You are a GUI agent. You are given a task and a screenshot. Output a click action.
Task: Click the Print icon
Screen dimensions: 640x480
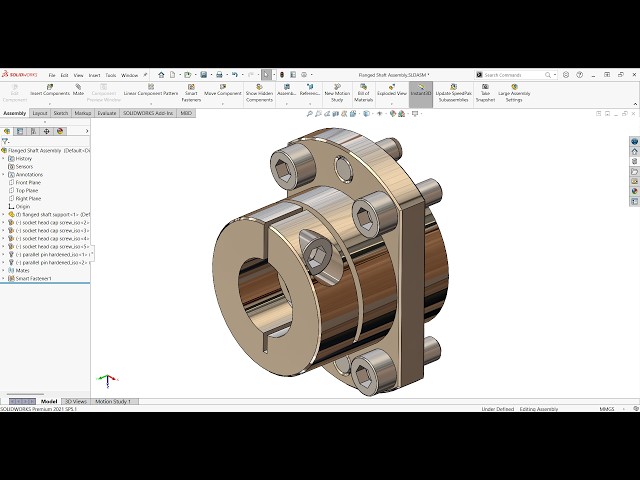219,75
